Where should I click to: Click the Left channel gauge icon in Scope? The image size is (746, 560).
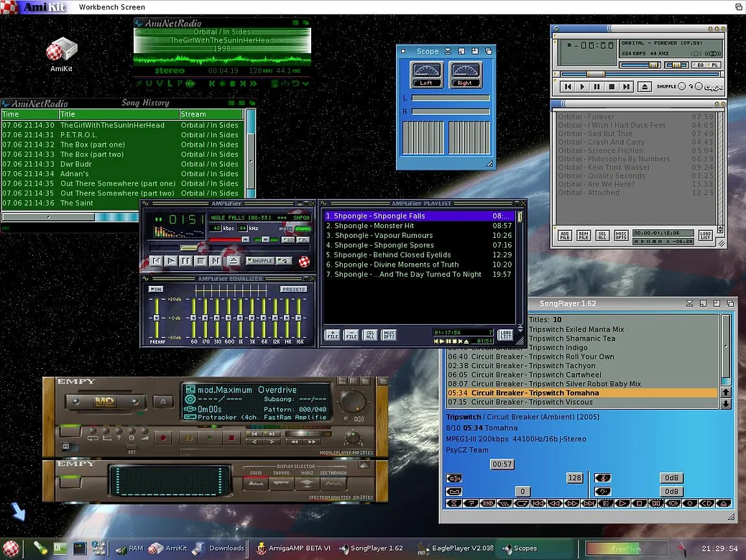click(426, 74)
